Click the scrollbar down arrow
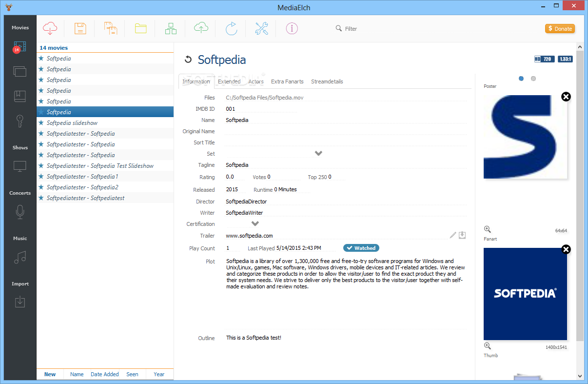The width and height of the screenshot is (588, 384). point(580,376)
